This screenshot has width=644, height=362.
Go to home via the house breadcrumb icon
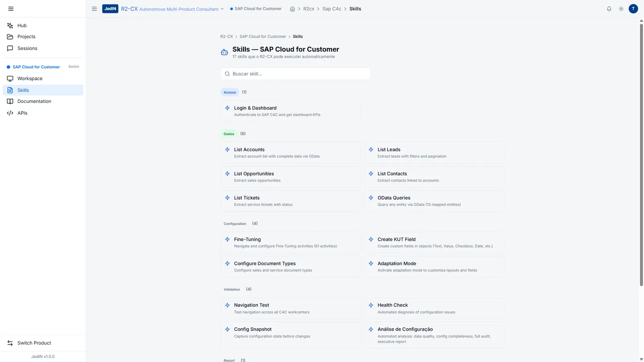pyautogui.click(x=293, y=9)
